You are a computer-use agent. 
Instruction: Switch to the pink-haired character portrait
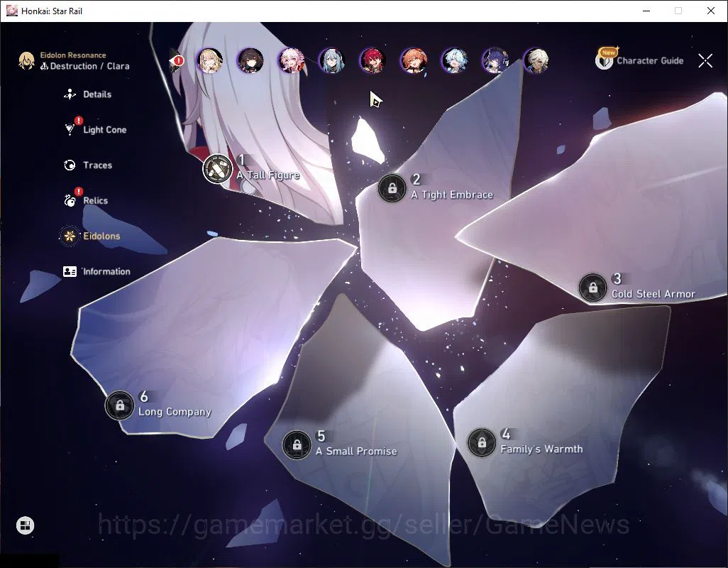[x=291, y=61]
